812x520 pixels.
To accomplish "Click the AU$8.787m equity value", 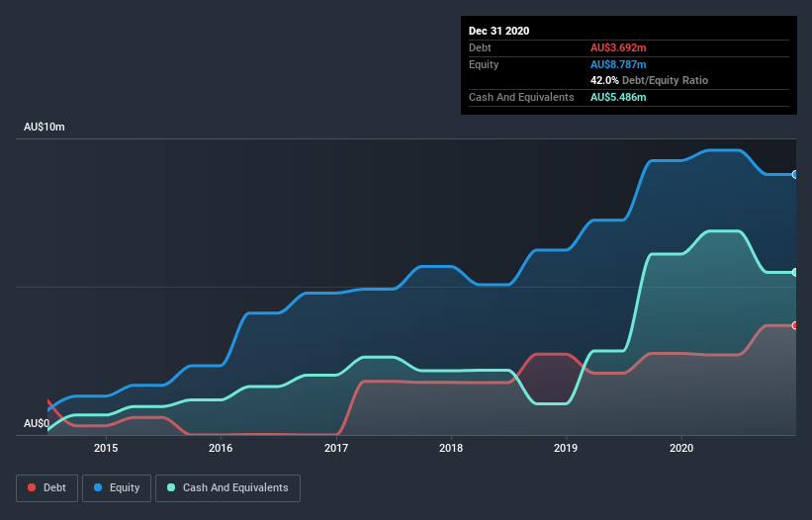I will (618, 64).
